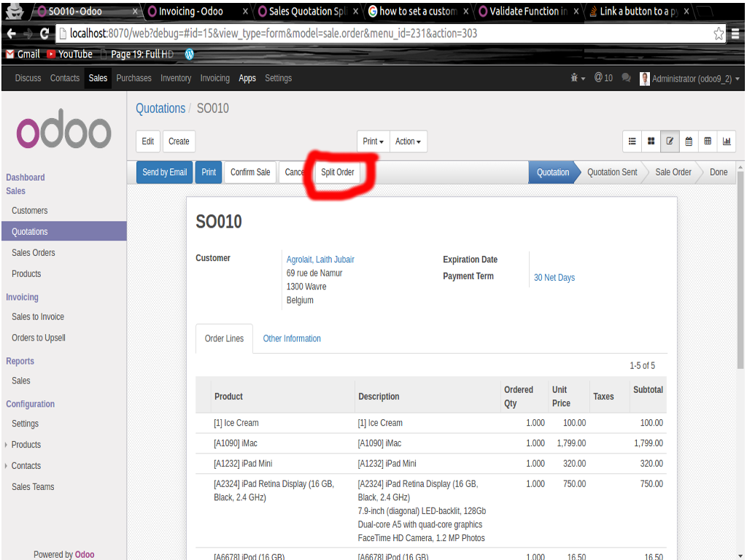Select the [A1090] iMac product row
This screenshot has height=560, width=747.
point(430,443)
